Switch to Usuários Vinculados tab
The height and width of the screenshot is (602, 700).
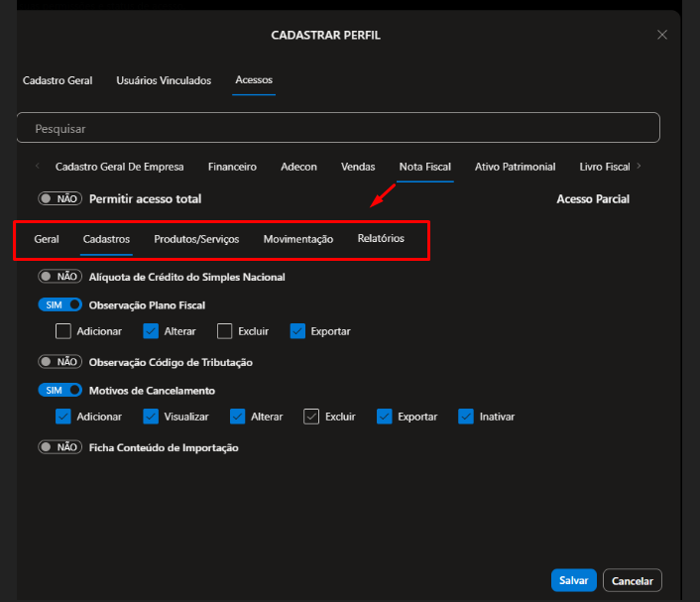164,80
